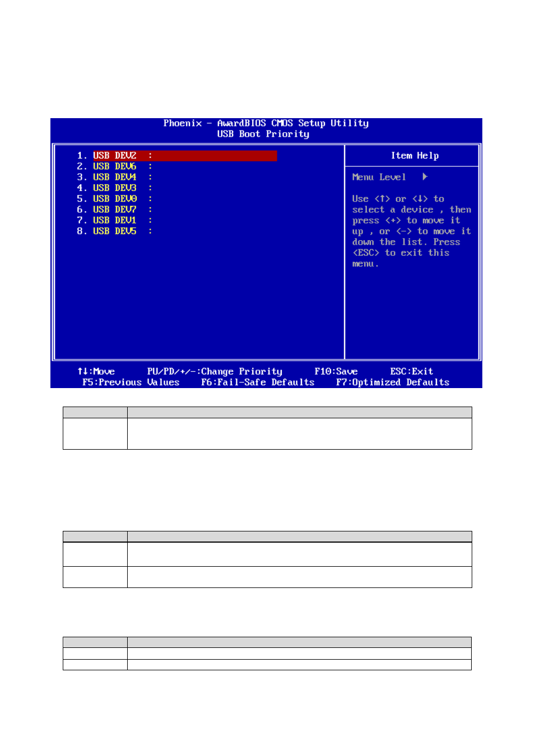This screenshot has width=535, height=756.
Task: Click F5:Previous Values hint
Action: 131,382
